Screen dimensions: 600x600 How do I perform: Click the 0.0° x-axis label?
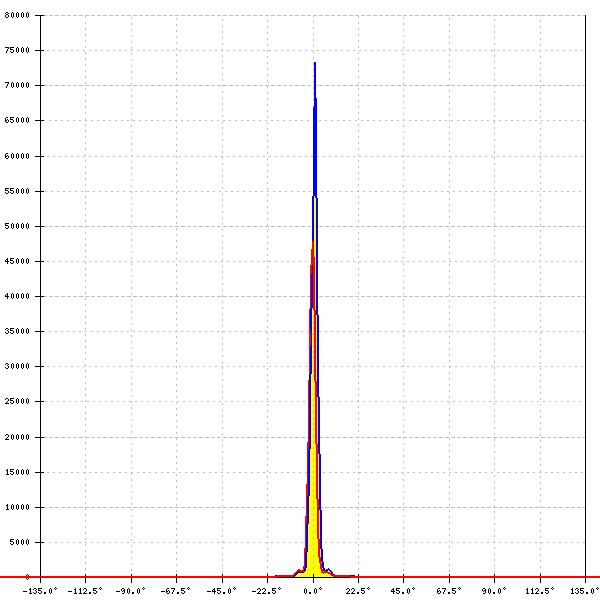(313, 591)
